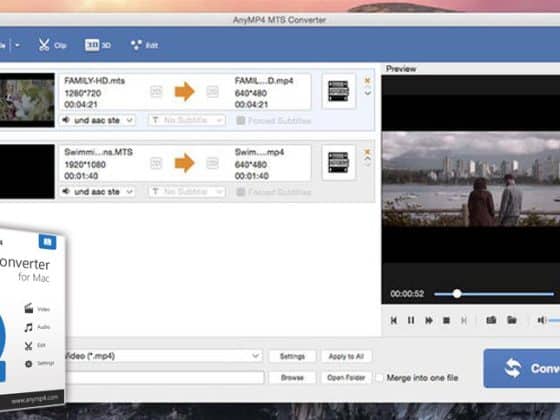The width and height of the screenshot is (560, 420).
Task: Remove the Swimming item with the X
Action: tap(367, 152)
